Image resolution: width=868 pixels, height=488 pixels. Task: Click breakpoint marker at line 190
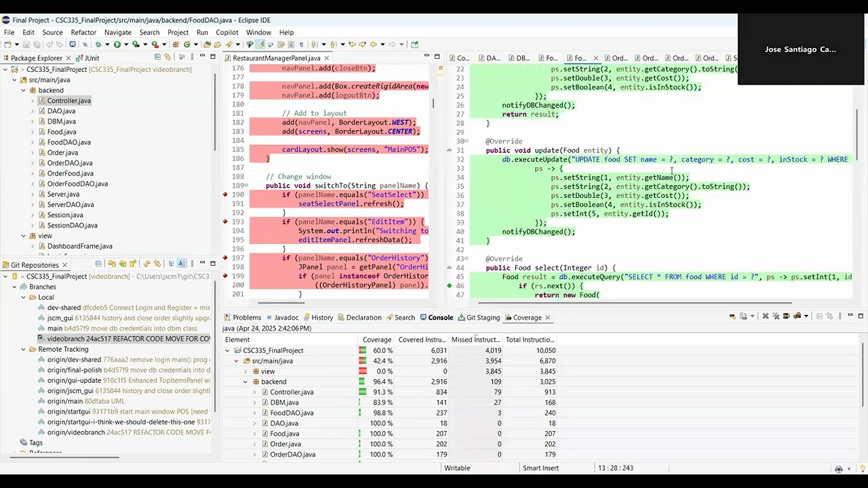pos(225,195)
